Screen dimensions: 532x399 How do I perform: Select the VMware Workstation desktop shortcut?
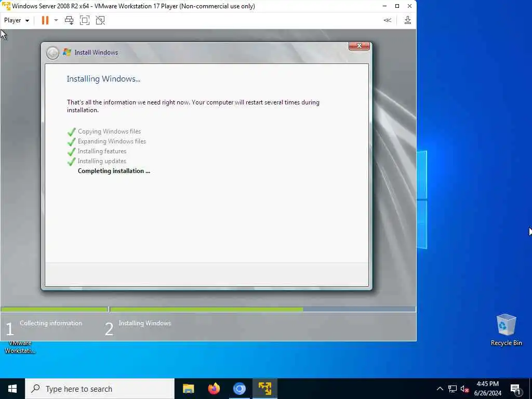point(20,347)
